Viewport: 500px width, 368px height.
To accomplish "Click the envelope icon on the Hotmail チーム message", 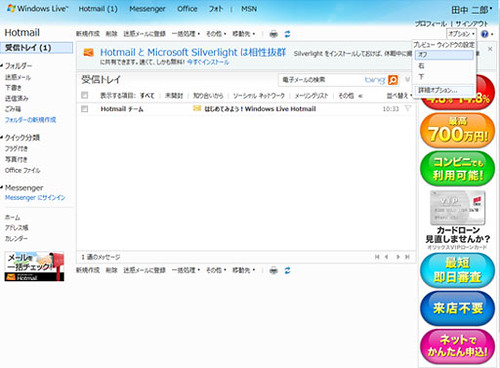I will point(197,108).
